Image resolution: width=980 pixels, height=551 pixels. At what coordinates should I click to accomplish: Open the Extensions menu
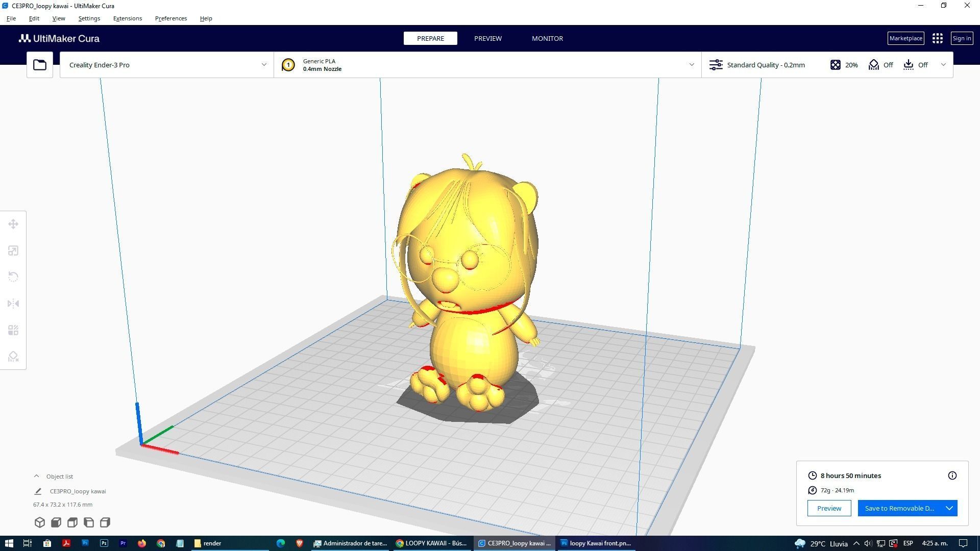click(128, 18)
